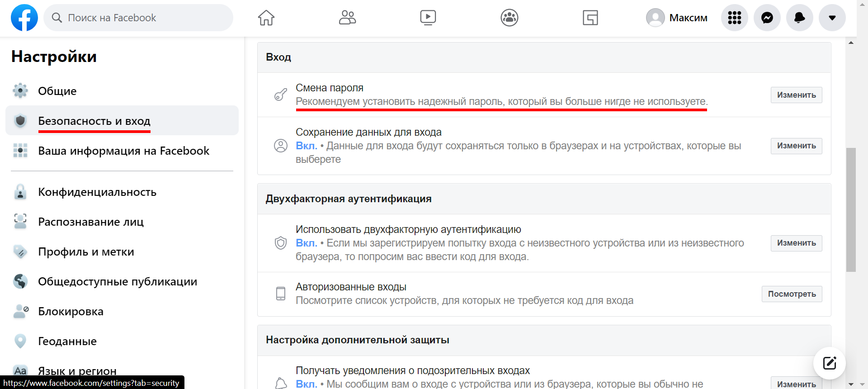
Task: Open Ваша информация на Facebook section
Action: 122,151
